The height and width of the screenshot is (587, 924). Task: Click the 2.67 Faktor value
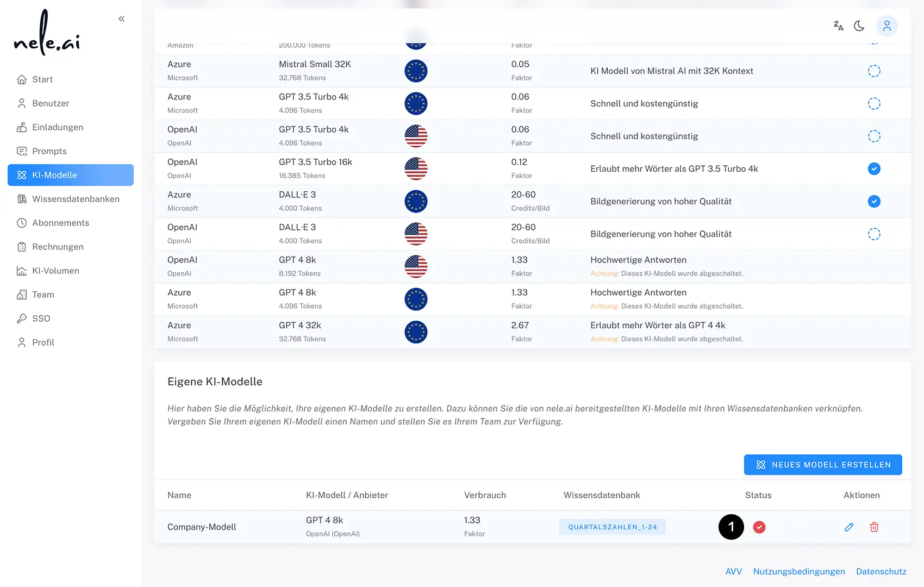pyautogui.click(x=520, y=325)
